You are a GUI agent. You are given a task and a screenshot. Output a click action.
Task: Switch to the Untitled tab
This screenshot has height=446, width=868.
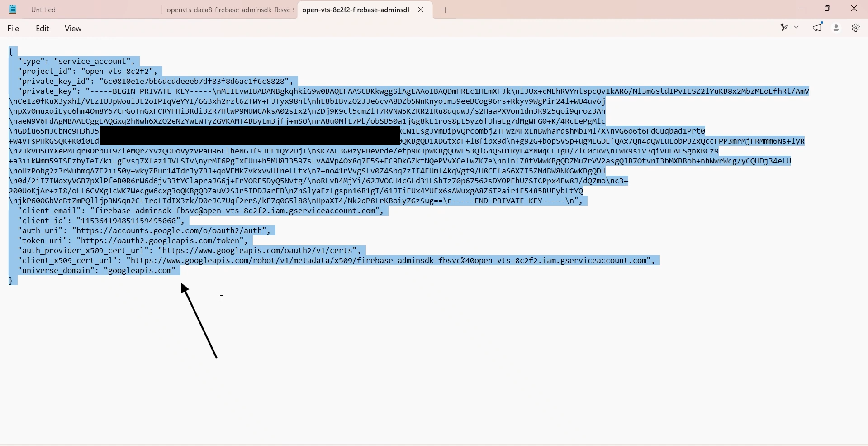[44, 10]
